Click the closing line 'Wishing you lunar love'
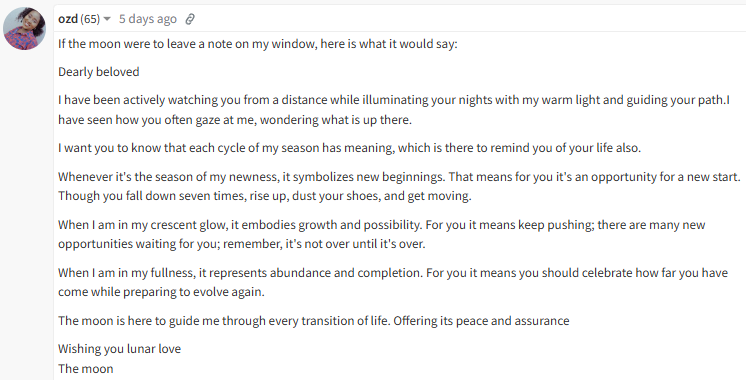The height and width of the screenshot is (380, 746). point(119,349)
